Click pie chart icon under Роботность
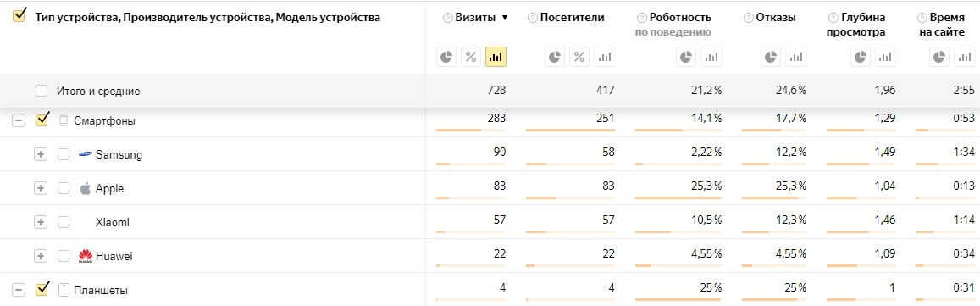Image resolution: width=980 pixels, height=306 pixels. [686, 57]
